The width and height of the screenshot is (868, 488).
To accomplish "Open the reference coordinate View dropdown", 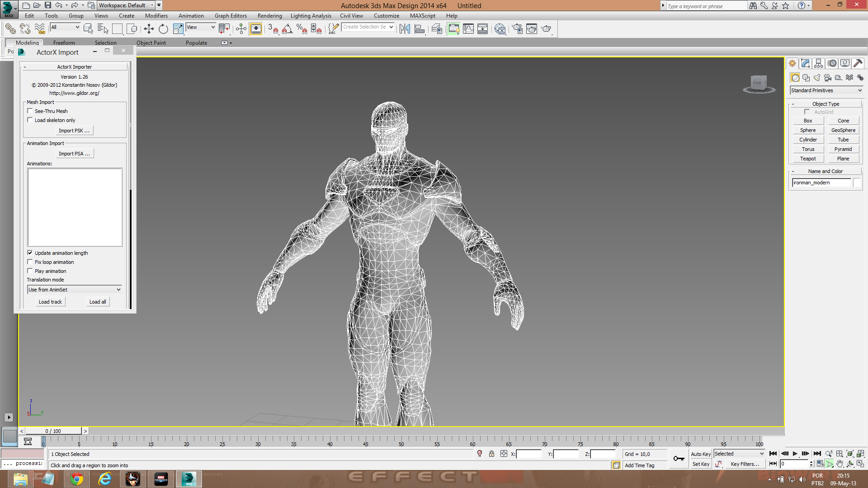I will tap(201, 27).
